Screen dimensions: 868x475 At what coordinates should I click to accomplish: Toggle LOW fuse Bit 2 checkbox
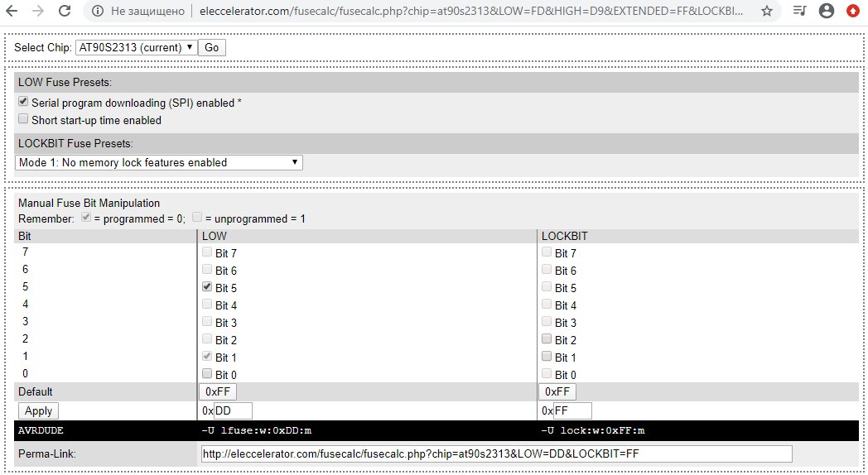(x=207, y=339)
